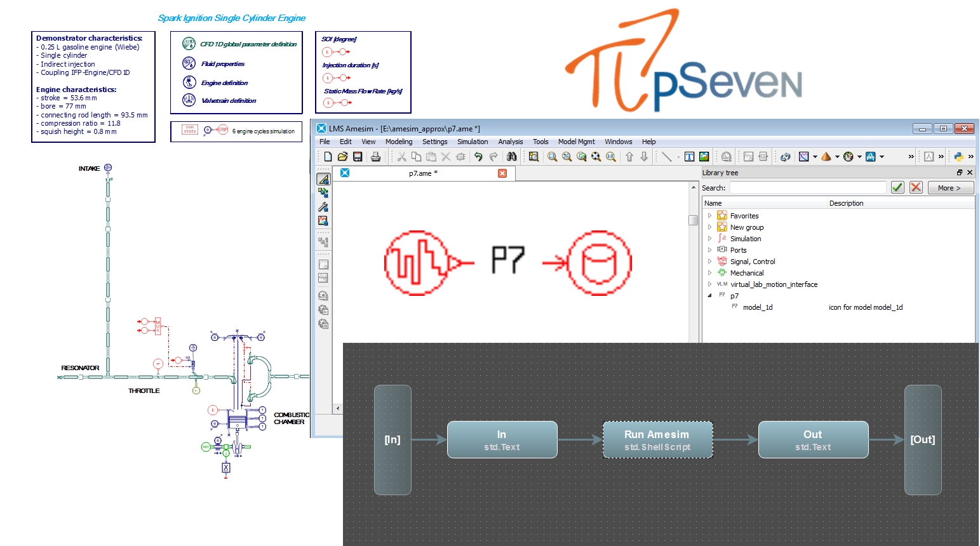The height and width of the screenshot is (546, 980).
Task: Click the zoom 1:1 icon
Action: pyautogui.click(x=610, y=157)
